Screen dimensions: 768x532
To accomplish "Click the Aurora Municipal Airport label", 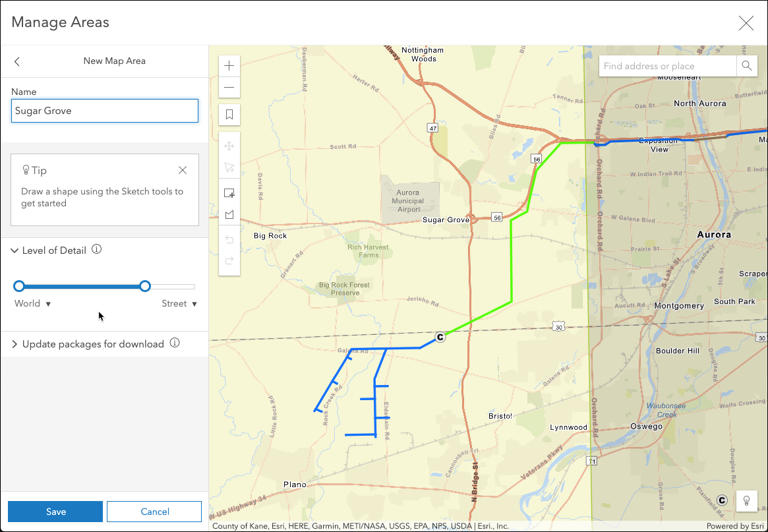I will point(408,201).
